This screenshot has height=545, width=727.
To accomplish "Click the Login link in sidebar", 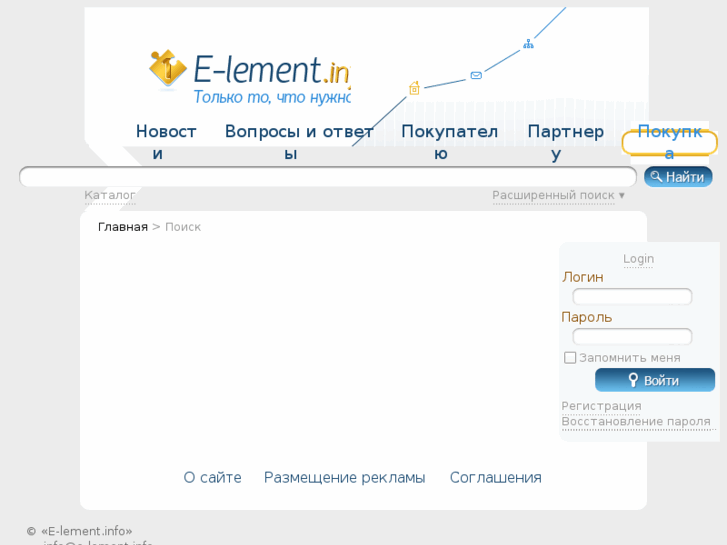I will tap(638, 259).
